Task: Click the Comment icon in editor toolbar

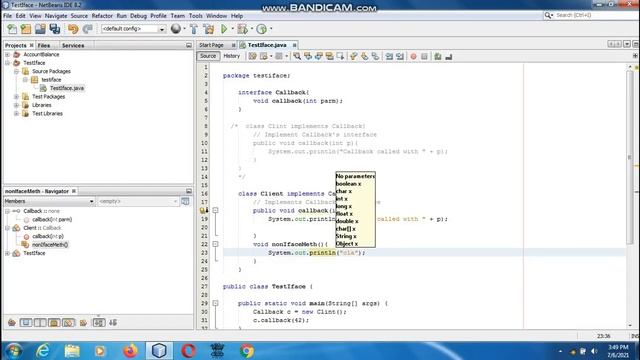Action: click(438, 56)
